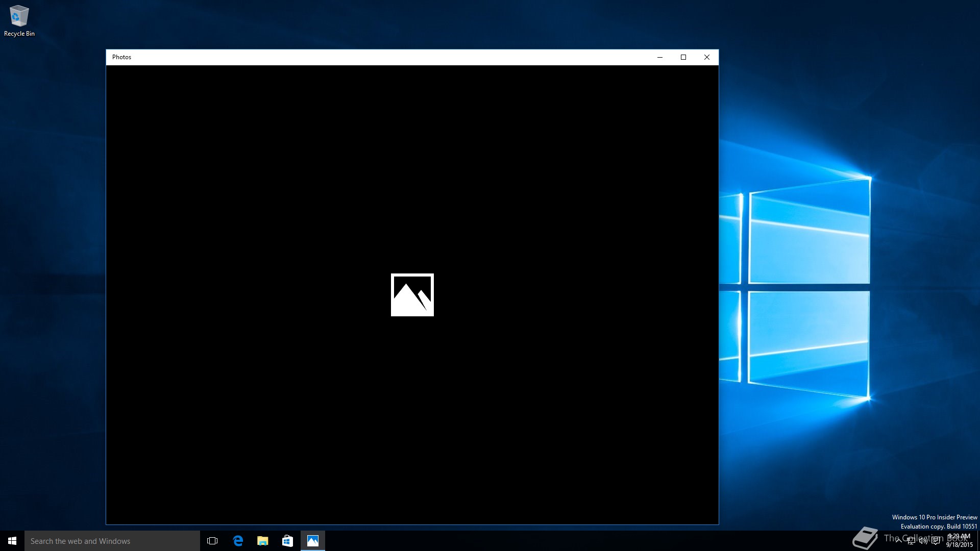Click the 'Search the web and Windows' box
The width and height of the screenshot is (980, 551).
[112, 541]
